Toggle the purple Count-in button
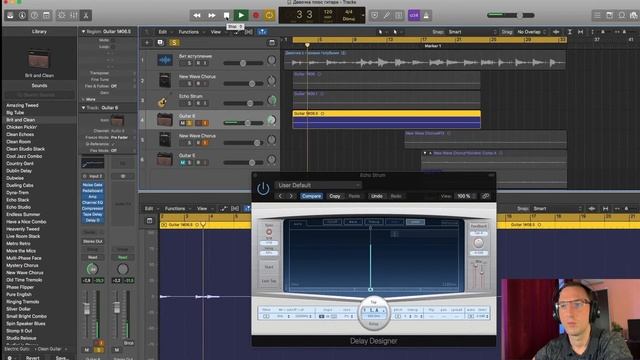The height and width of the screenshot is (360, 640). 414,16
